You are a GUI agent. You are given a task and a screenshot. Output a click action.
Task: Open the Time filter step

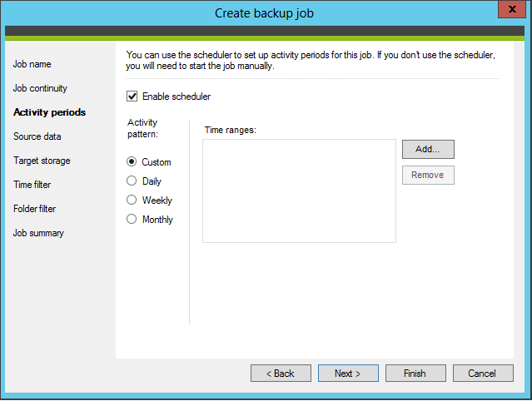(32, 185)
